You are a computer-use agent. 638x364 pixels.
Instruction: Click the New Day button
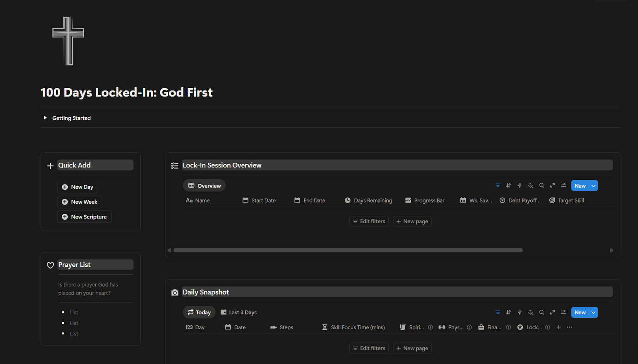[78, 187]
